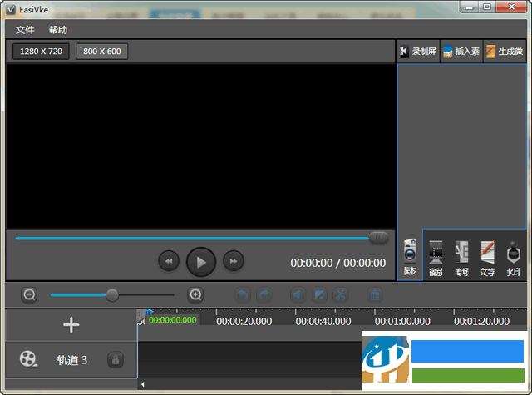Click the trash delete icon
This screenshot has height=395, width=532.
(375, 295)
